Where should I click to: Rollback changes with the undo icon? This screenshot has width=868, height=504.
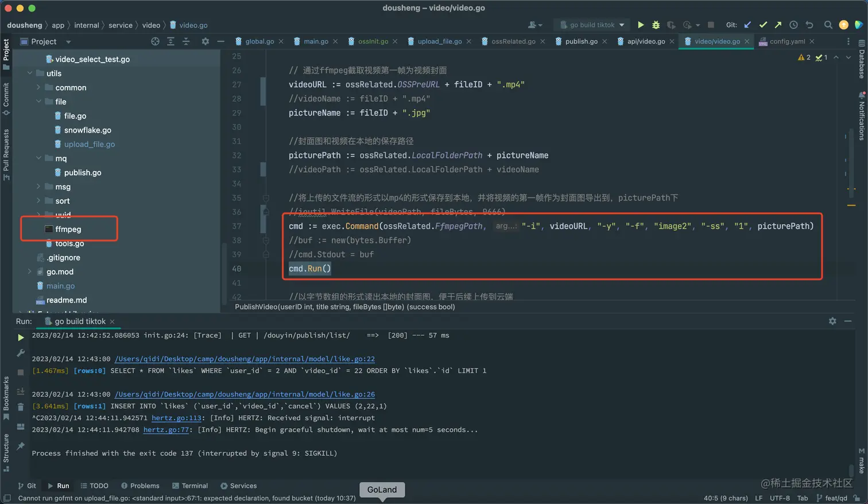(809, 25)
